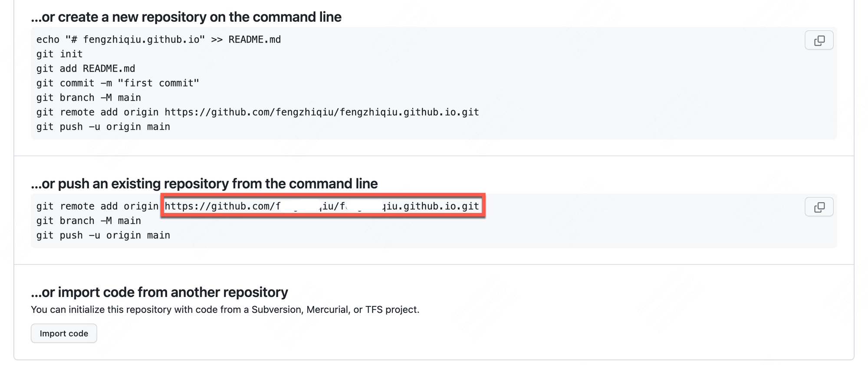868x365 pixels.
Task: Click the git init command text
Action: [60, 54]
